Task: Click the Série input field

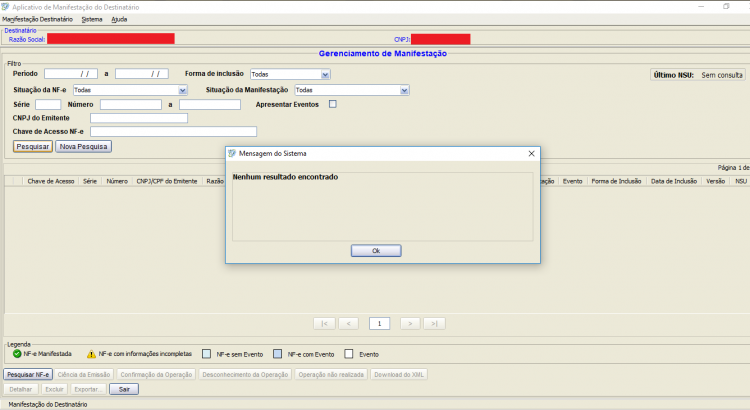Action: click(48, 104)
